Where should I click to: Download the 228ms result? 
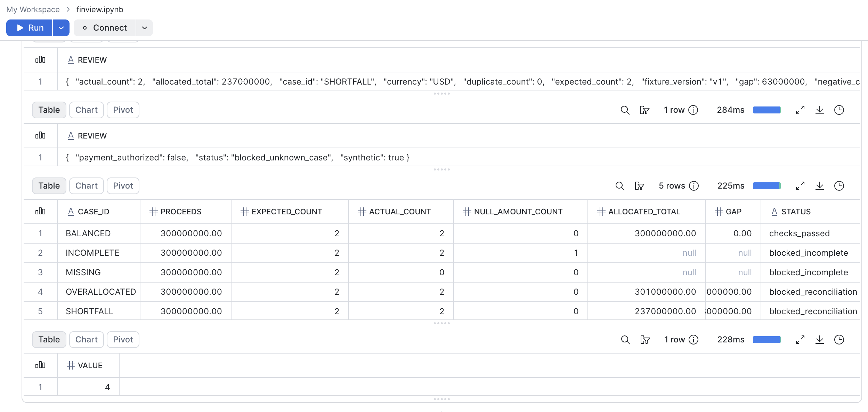click(x=820, y=340)
